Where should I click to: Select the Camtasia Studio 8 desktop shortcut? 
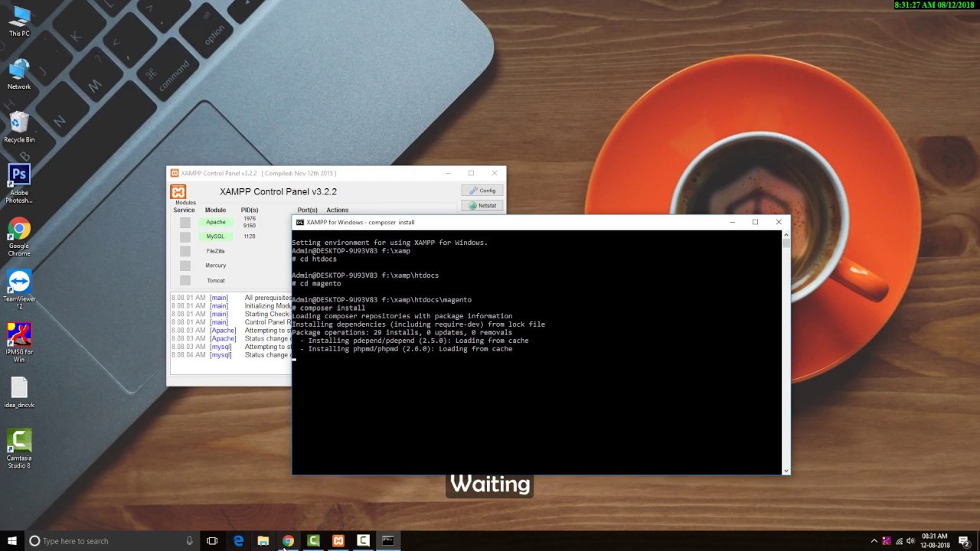pyautogui.click(x=19, y=448)
